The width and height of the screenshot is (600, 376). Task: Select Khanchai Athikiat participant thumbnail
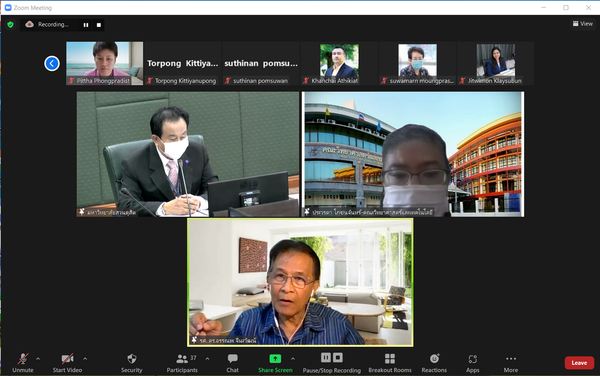(x=339, y=63)
